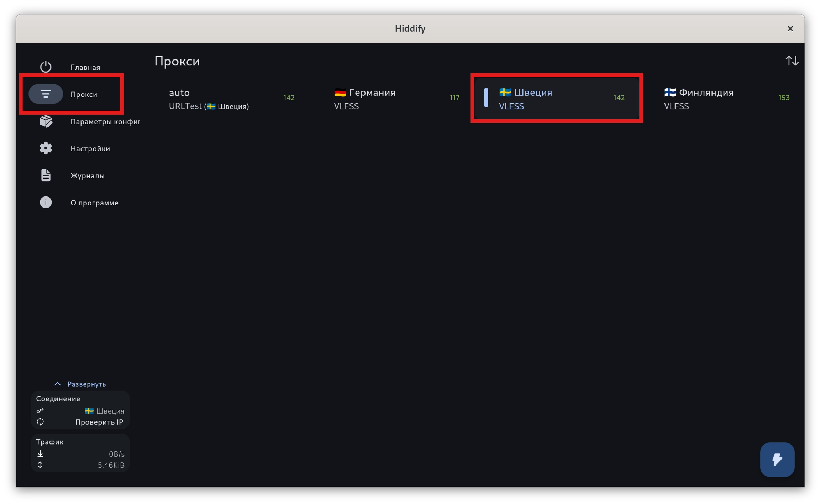This screenshot has width=820, height=504.
Task: Close the Hiddify window
Action: (x=790, y=28)
